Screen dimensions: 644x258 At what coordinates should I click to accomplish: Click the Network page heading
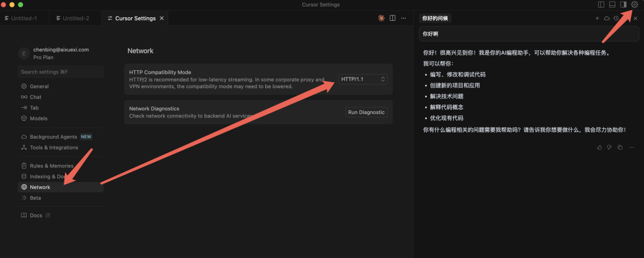(141, 51)
